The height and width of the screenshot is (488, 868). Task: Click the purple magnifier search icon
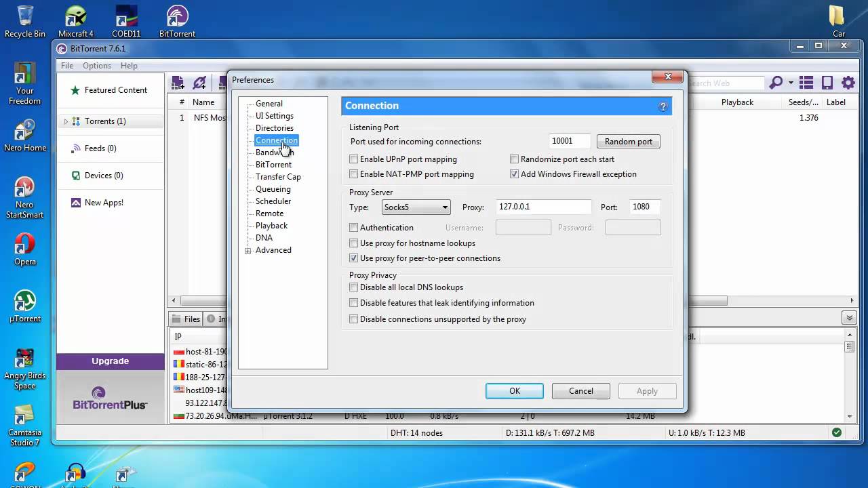pyautogui.click(x=776, y=83)
